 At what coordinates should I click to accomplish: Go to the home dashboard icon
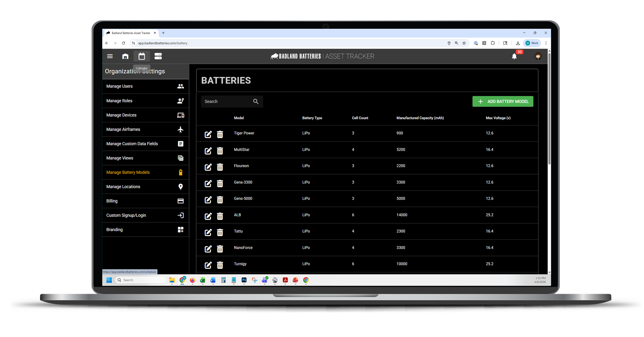[125, 56]
